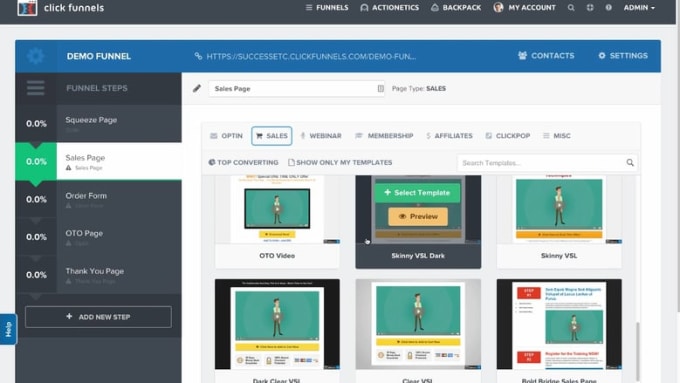
Task: Switch to the Webinar templates tab
Action: 321,136
